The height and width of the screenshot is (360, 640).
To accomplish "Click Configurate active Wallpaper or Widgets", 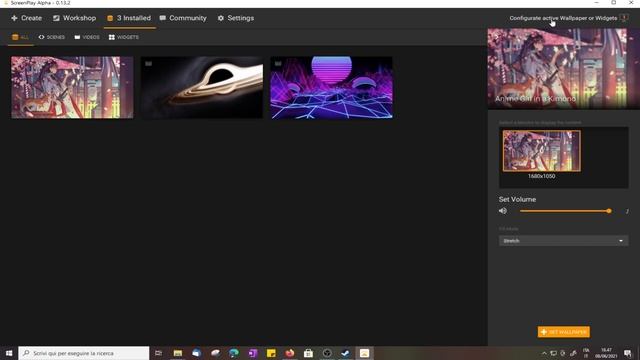I will click(568, 18).
